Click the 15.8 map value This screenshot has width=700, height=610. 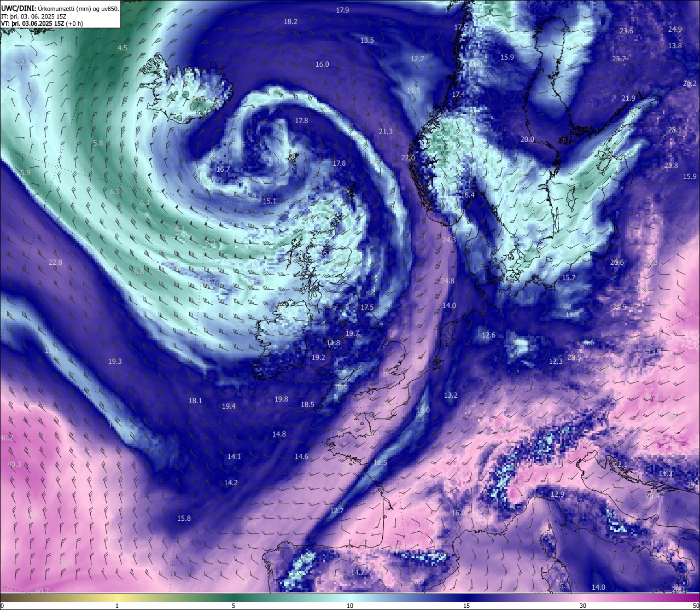click(x=184, y=519)
